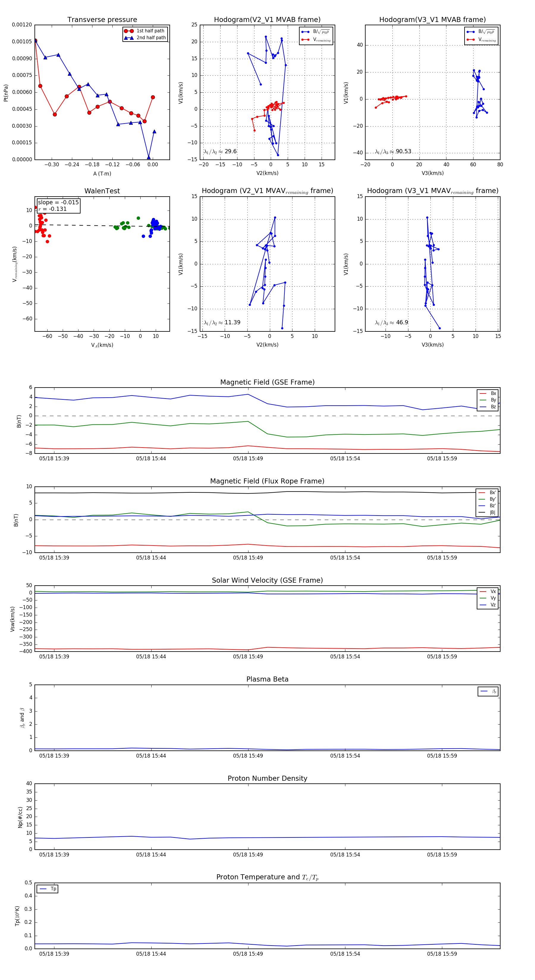Click the red Vx line in velocity plot
The image size is (535, 980).
tap(267, 648)
